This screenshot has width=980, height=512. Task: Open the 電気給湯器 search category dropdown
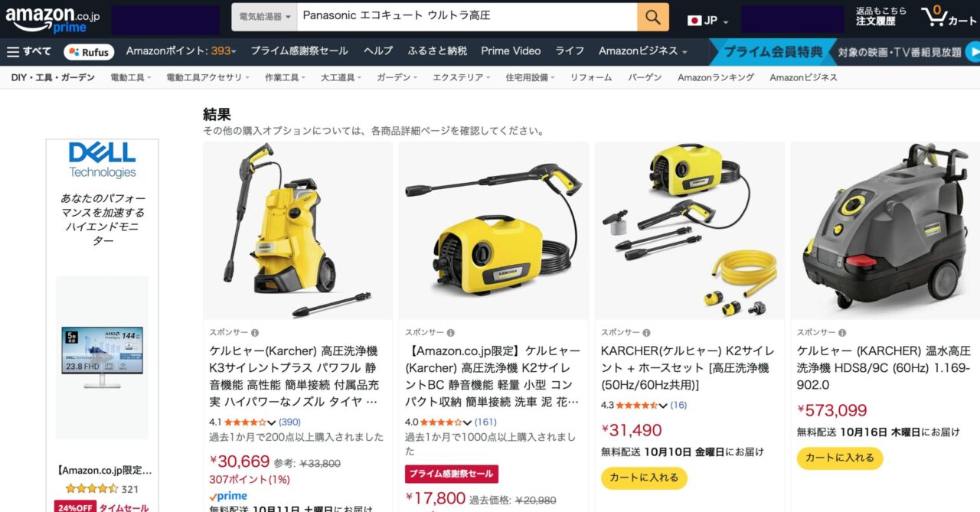(x=260, y=17)
